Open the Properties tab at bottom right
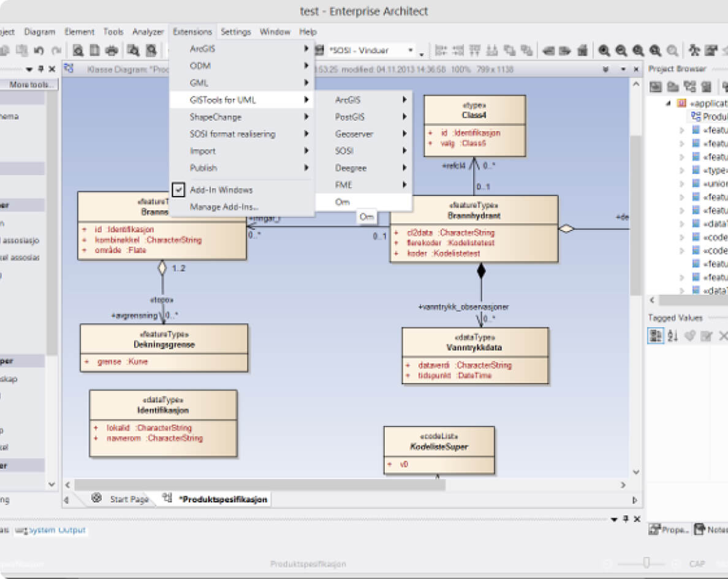The width and height of the screenshot is (728, 579). coord(669,530)
